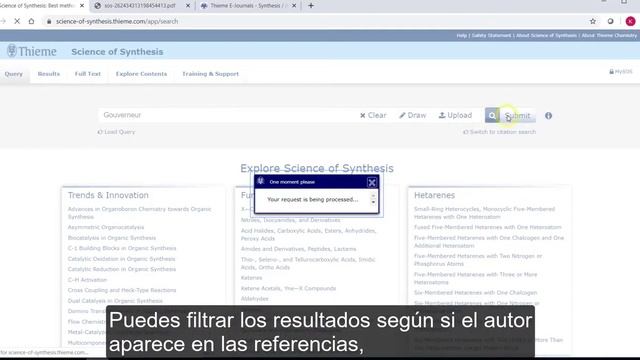
Task: Open Nitriles, Isocyanides, and Derivatives
Action: (x=290, y=220)
